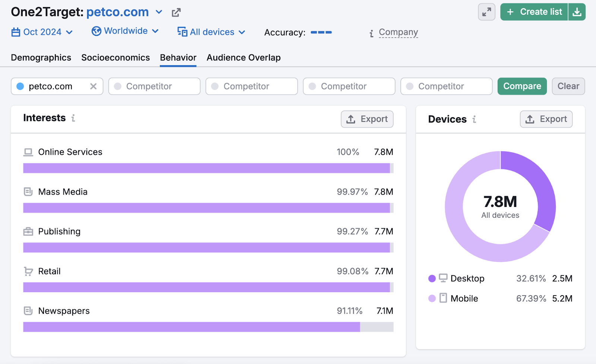Click the newspaper icon for Newspapers
This screenshot has height=364, width=596.
pos(28,311)
